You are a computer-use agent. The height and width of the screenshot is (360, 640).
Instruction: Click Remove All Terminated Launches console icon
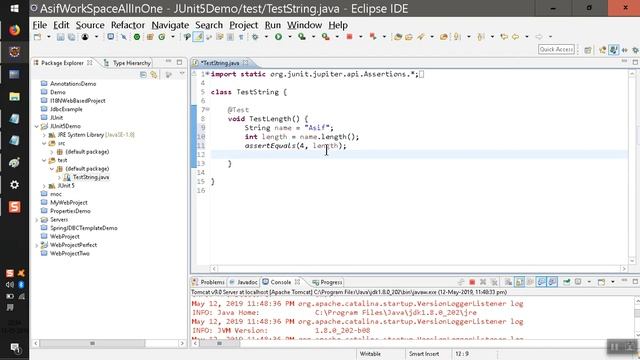(x=494, y=282)
